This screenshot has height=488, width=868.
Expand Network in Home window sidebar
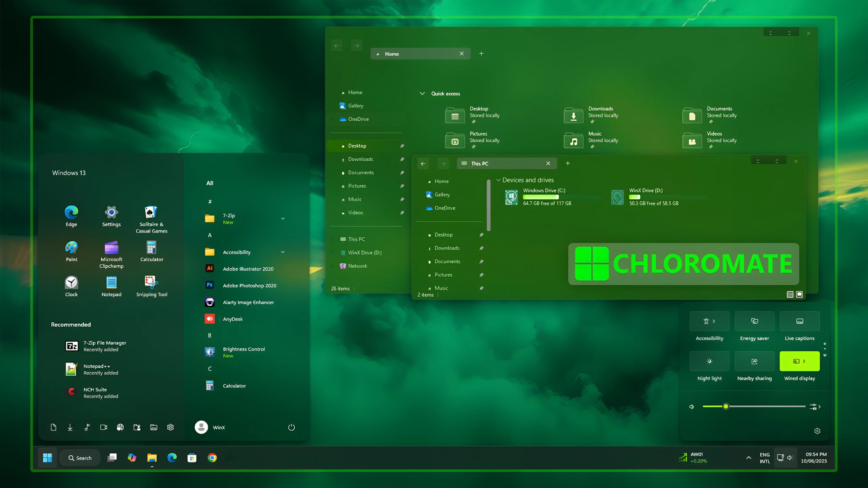point(333,266)
